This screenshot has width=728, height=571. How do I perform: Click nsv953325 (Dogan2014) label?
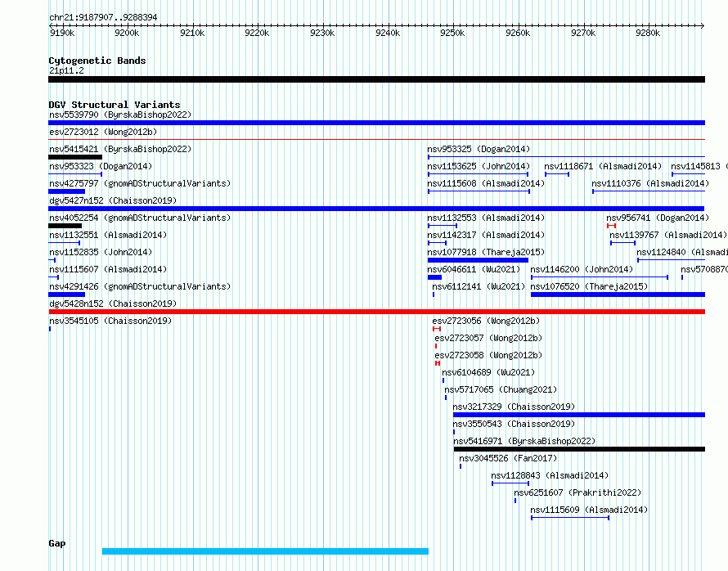pyautogui.click(x=479, y=149)
